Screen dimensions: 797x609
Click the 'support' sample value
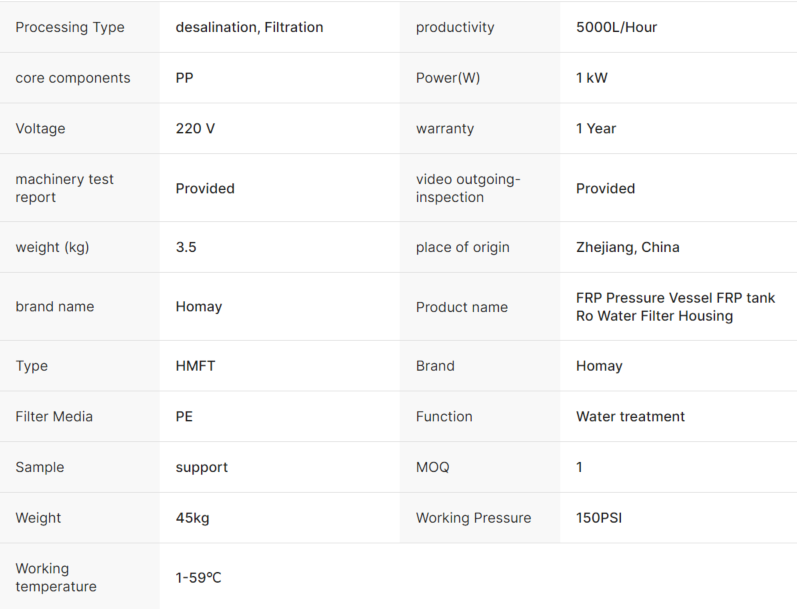pyautogui.click(x=201, y=467)
